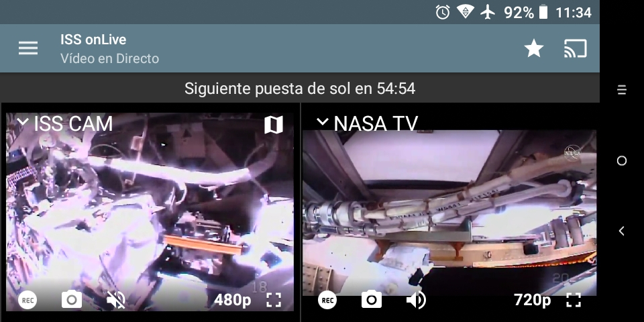The image size is (644, 322).
Task: Tap the ISS CAM label
Action: pyautogui.click(x=73, y=123)
